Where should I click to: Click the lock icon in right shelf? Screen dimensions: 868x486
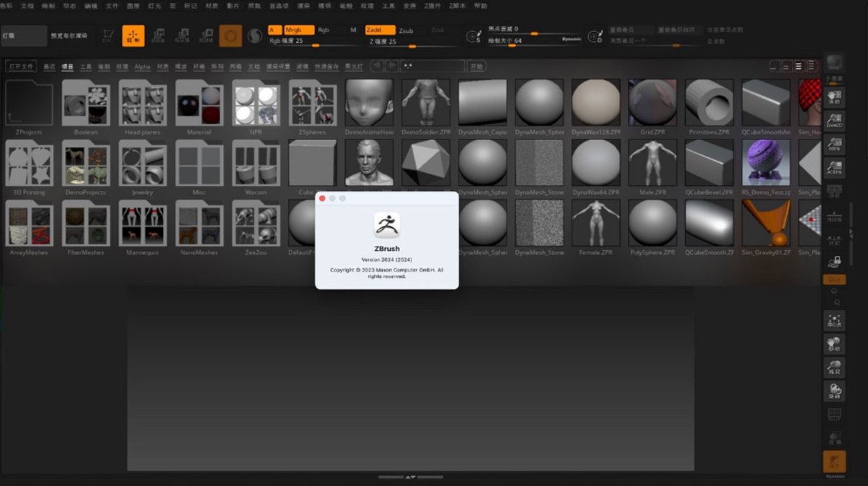point(834,261)
